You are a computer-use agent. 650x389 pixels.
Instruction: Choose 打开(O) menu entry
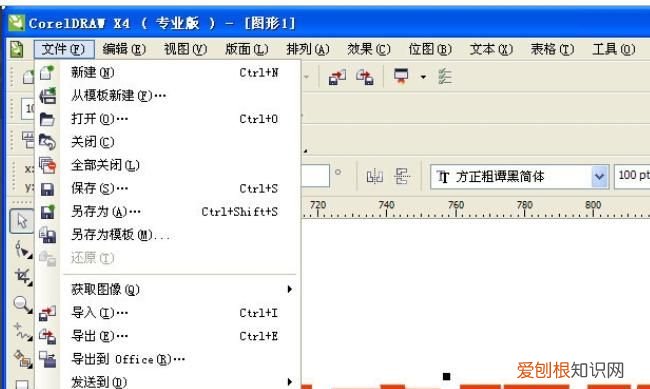click(x=167, y=119)
